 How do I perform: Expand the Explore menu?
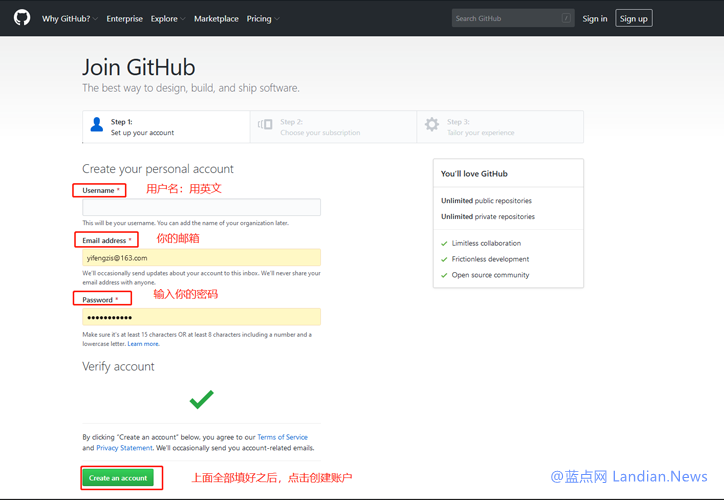click(168, 18)
